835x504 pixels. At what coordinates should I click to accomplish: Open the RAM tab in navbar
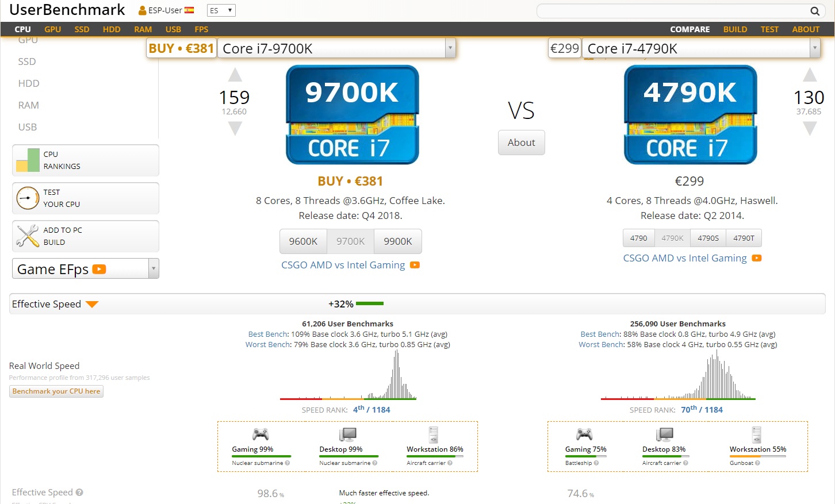point(143,29)
